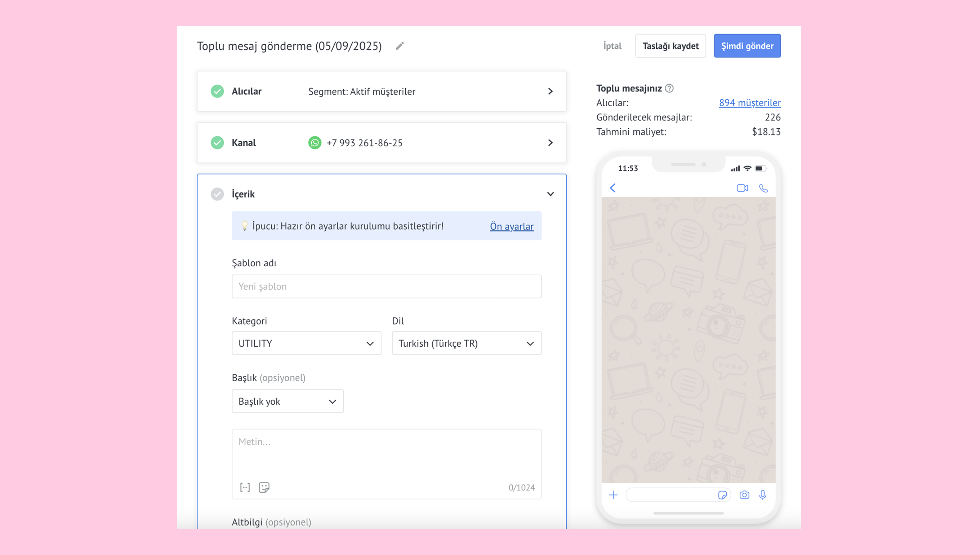980x555 pixels.
Task: Open the Dil dropdown showing Turkish
Action: (466, 343)
